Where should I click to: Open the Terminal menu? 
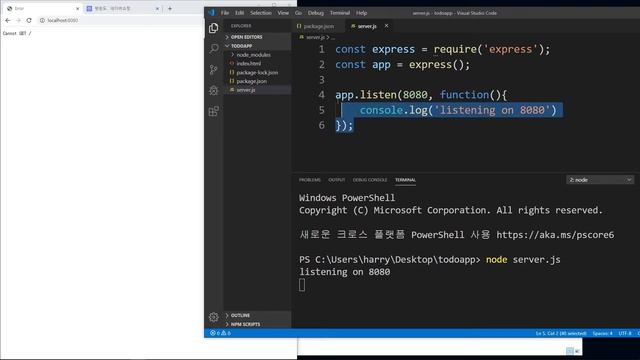coord(340,13)
